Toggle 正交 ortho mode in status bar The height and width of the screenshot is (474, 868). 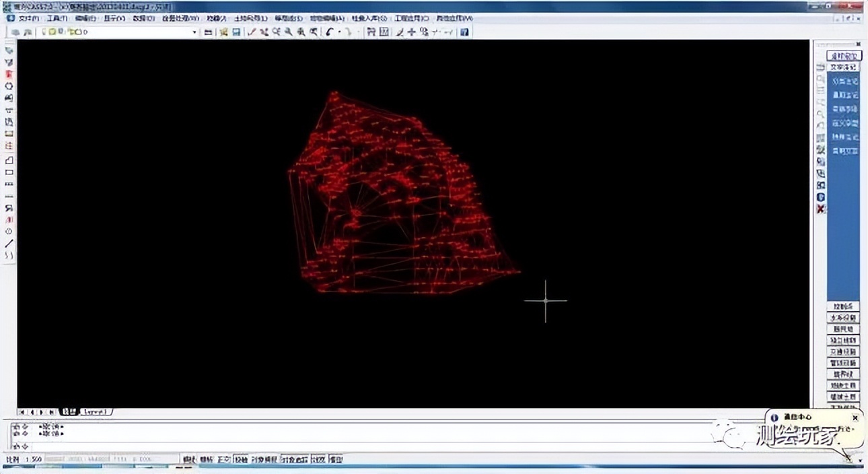223,459
